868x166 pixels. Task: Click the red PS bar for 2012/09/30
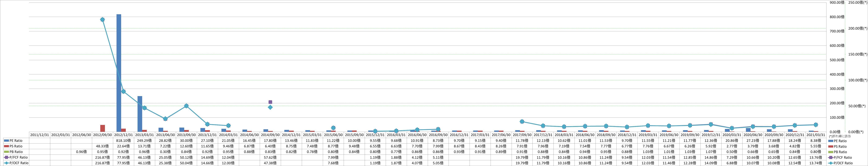point(102,128)
